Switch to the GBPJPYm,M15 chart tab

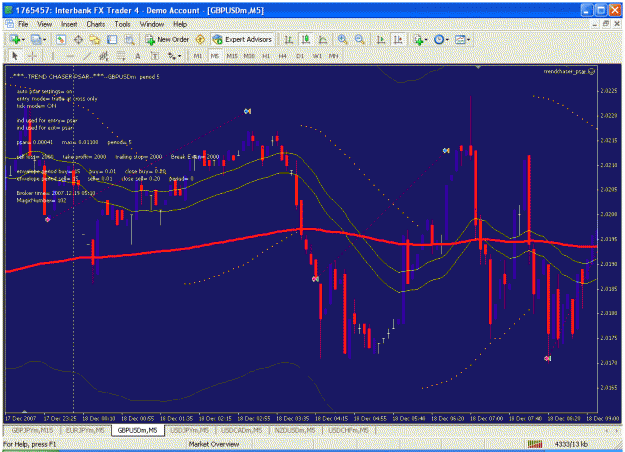pos(32,430)
